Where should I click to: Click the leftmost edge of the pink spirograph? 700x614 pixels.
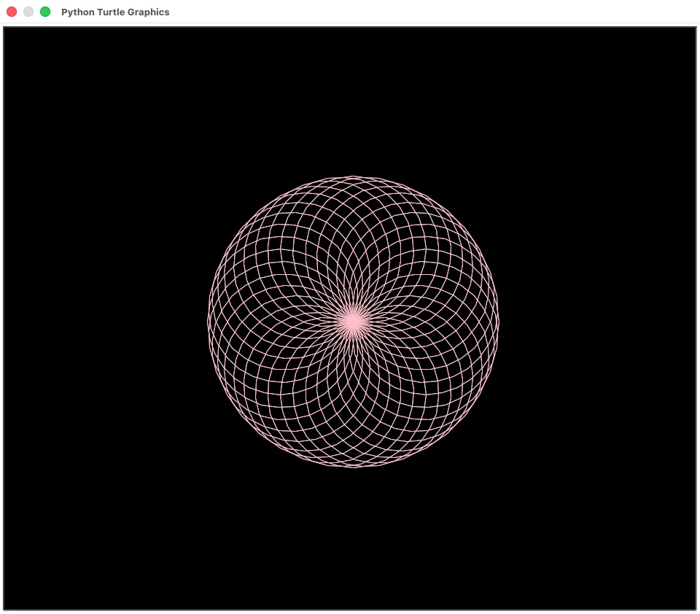[x=209, y=322]
